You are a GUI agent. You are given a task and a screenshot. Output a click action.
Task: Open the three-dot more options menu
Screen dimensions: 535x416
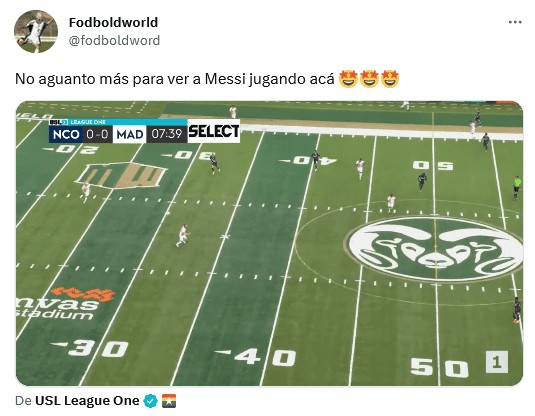pyautogui.click(x=515, y=22)
